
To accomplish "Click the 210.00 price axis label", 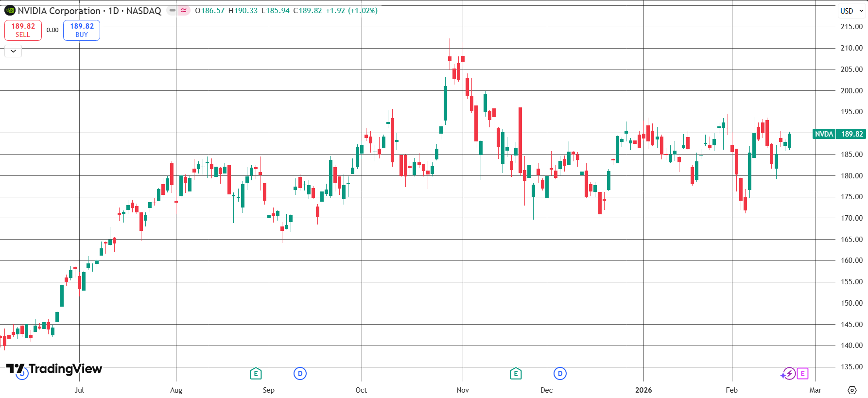I will (x=851, y=48).
